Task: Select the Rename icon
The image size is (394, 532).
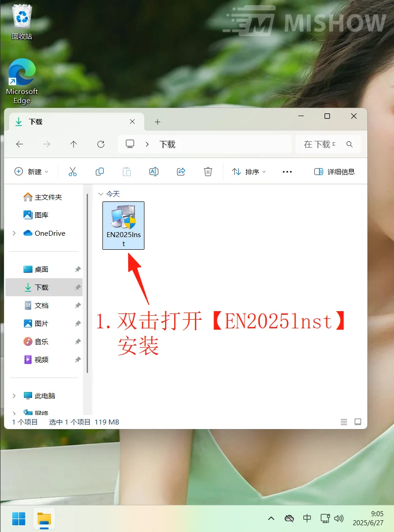Action: click(x=153, y=172)
